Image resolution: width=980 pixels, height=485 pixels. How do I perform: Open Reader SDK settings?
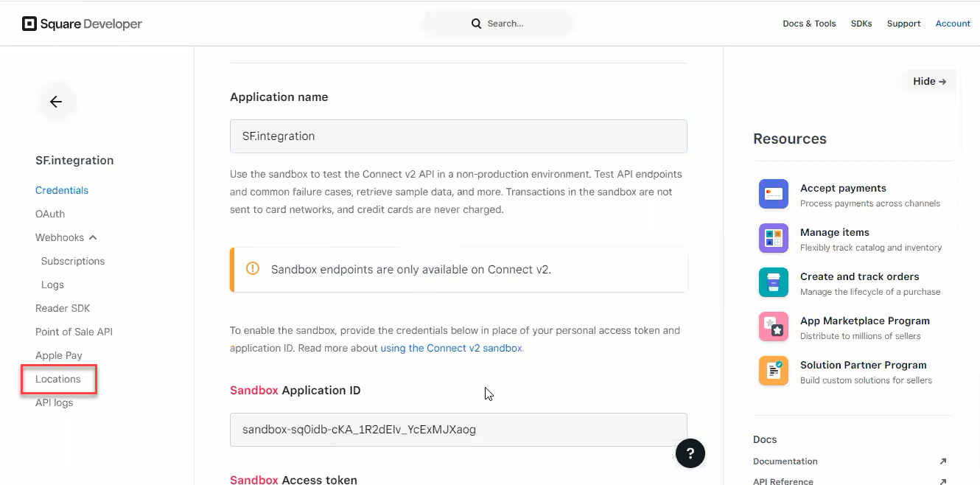tap(63, 308)
